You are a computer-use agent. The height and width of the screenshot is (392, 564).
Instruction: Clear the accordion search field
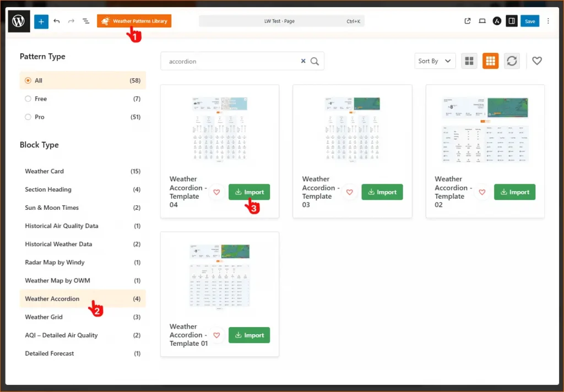point(302,62)
